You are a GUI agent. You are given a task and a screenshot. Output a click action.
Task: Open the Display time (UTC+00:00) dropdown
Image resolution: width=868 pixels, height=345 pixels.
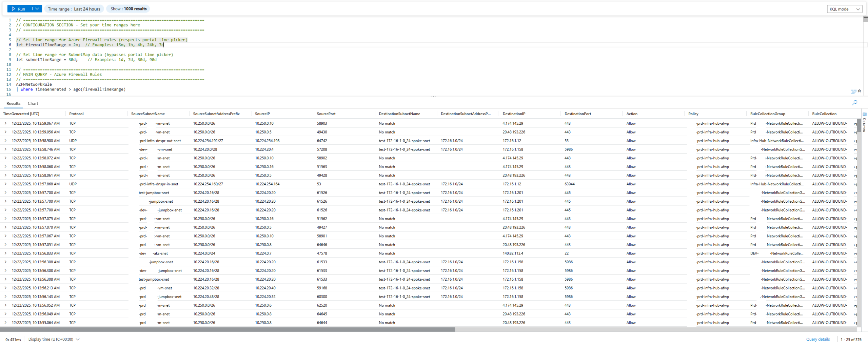click(x=54, y=339)
